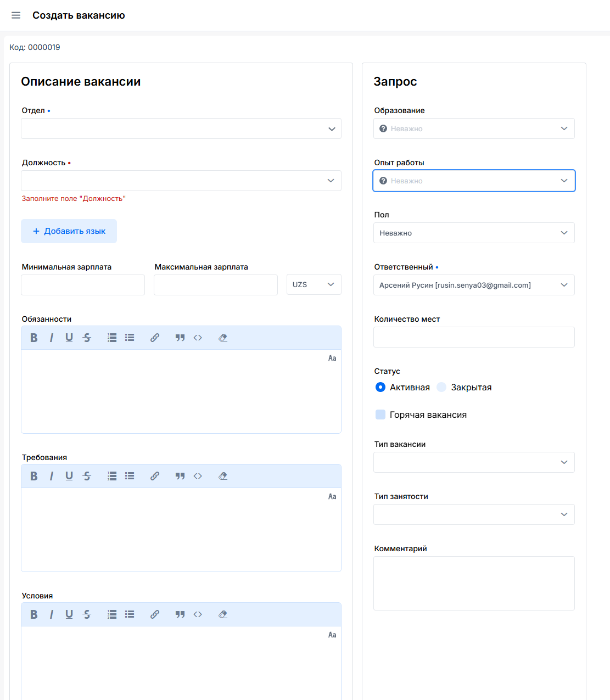The height and width of the screenshot is (700, 610).
Task: Open the Отдел dropdown
Action: coord(181,128)
